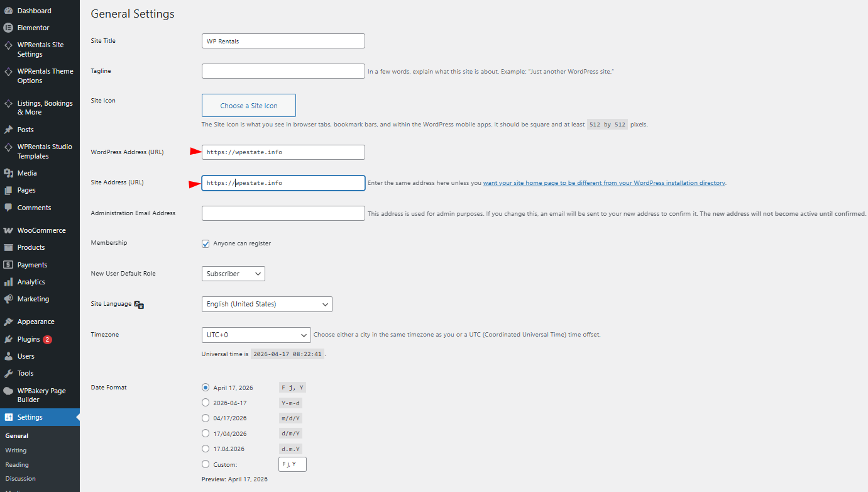Screen dimensions: 868x492
Task: Open Media library icon in sidebar
Action: point(8,173)
